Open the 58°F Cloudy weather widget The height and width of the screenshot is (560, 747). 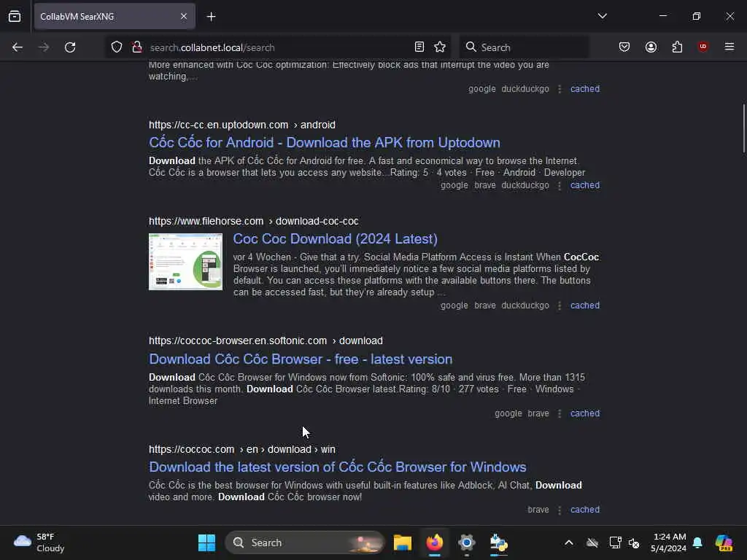pos(39,542)
